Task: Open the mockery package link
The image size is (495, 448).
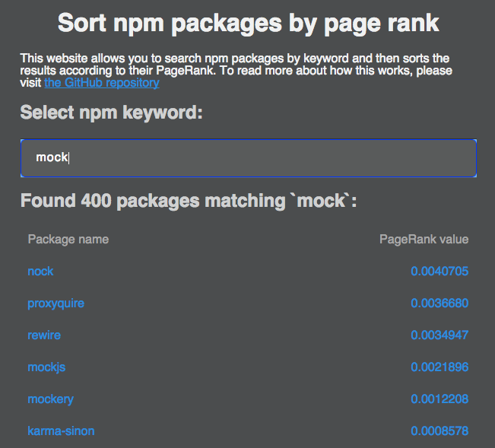Action: click(50, 399)
